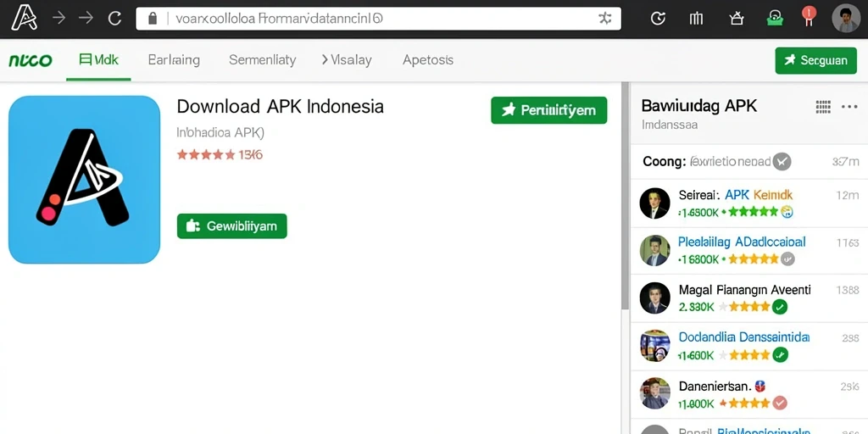Select the Mdk tab
Image resolution: width=868 pixels, height=434 pixels.
[98, 60]
